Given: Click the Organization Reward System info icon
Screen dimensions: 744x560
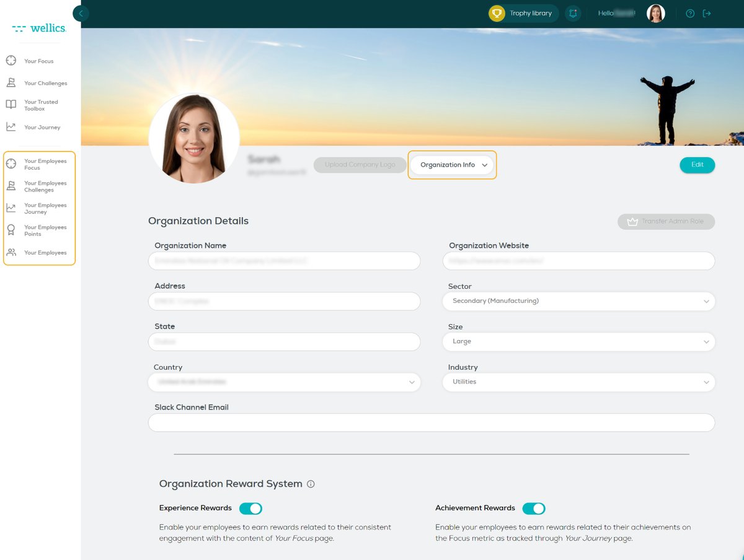Looking at the screenshot, I should 310,484.
